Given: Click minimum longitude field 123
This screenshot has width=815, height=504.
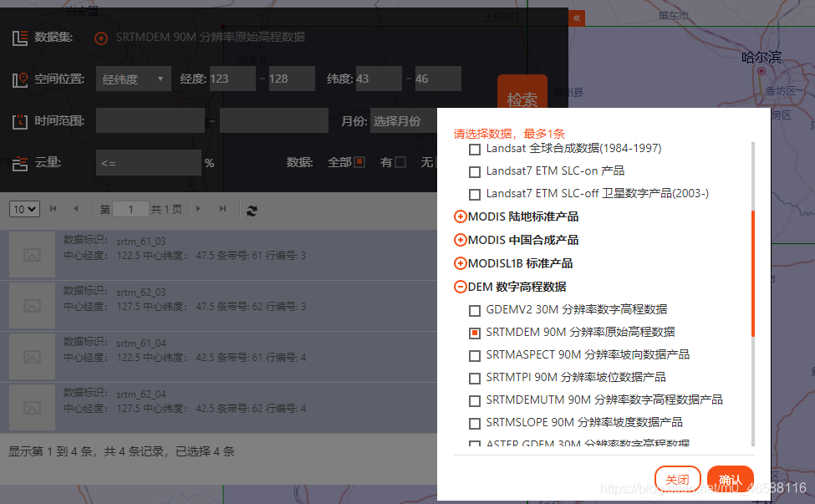Looking at the screenshot, I should point(232,79).
